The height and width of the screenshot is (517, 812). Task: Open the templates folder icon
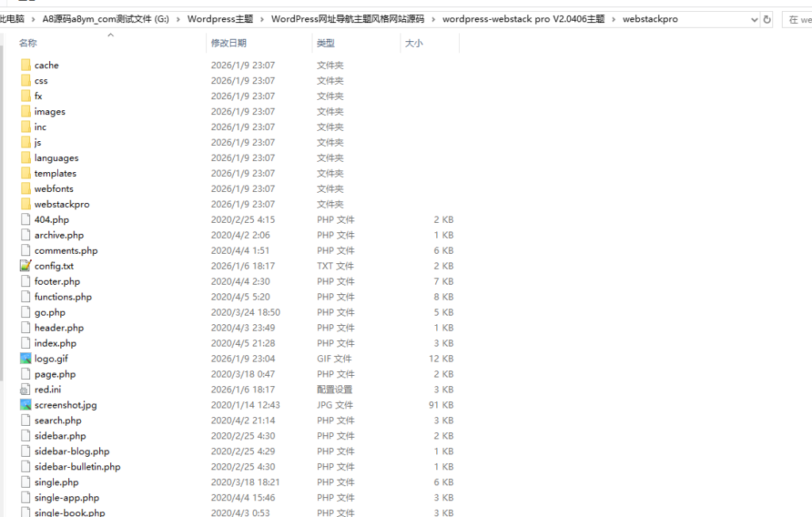pos(26,173)
